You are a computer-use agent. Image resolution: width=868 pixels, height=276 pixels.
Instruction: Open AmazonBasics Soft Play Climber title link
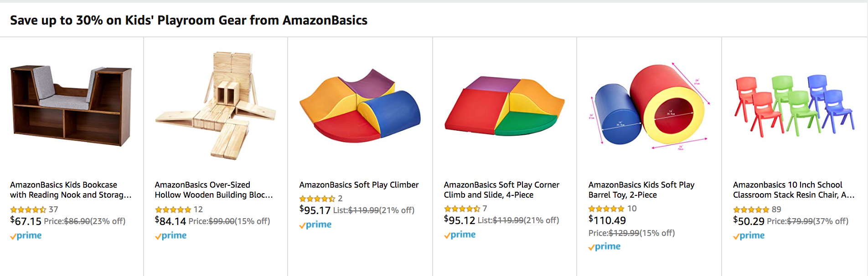click(x=359, y=185)
